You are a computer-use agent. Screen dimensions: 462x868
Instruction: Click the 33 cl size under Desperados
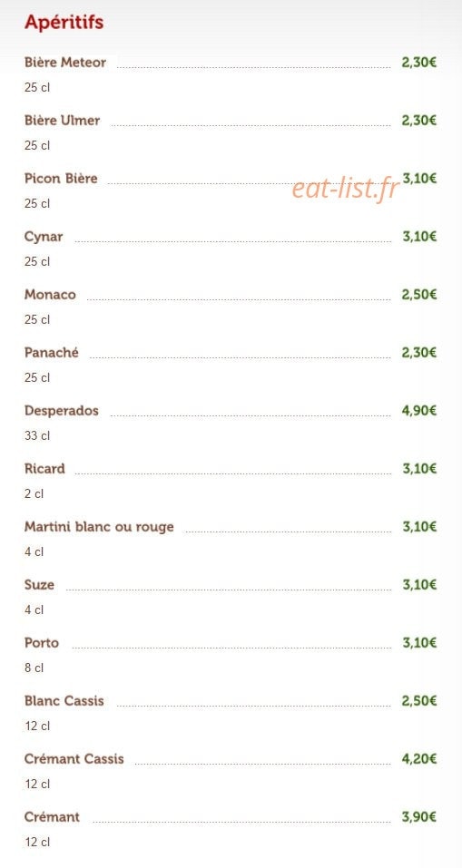(x=37, y=436)
